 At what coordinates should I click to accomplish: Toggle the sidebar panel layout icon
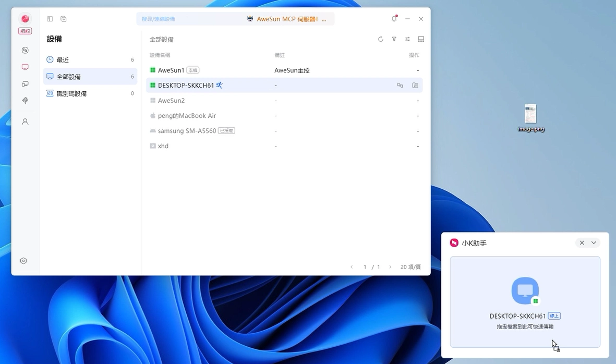click(50, 19)
